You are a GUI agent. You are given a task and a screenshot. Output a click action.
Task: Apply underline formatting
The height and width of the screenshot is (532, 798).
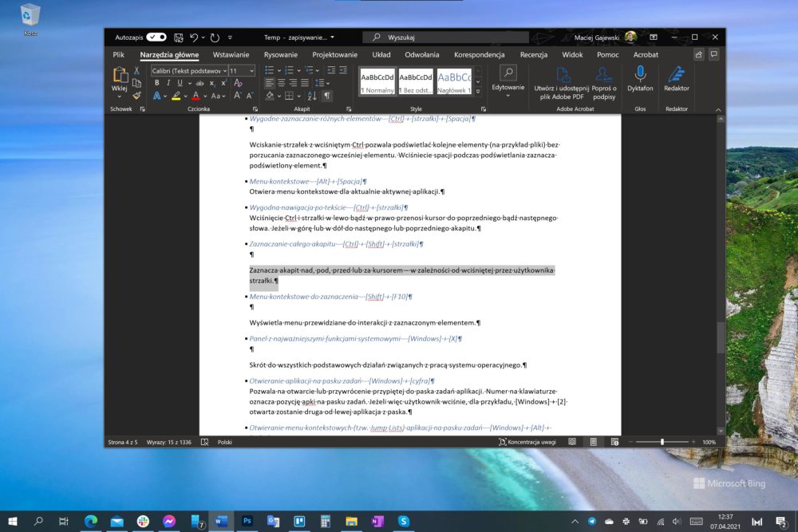pos(180,83)
